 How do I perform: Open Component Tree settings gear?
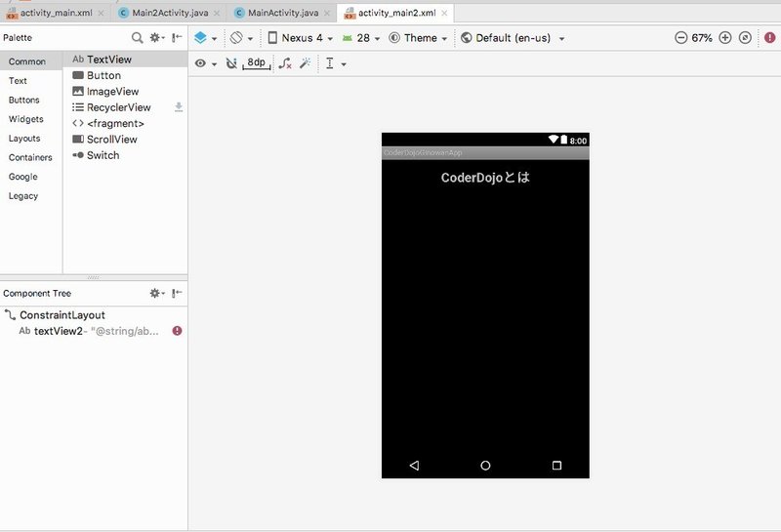[157, 293]
